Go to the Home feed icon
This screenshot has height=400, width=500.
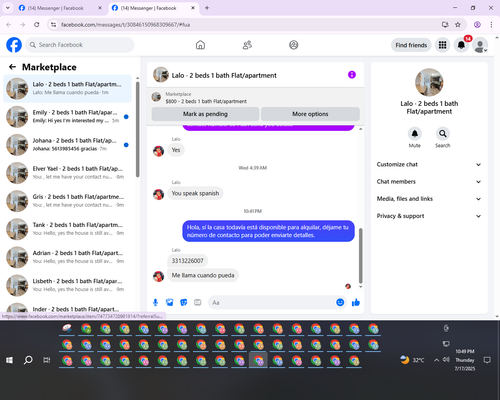(200, 45)
